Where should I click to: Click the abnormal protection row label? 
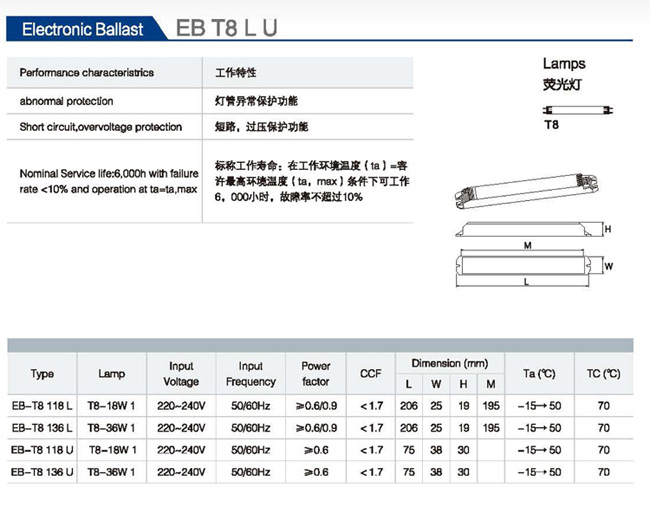[x=66, y=101]
